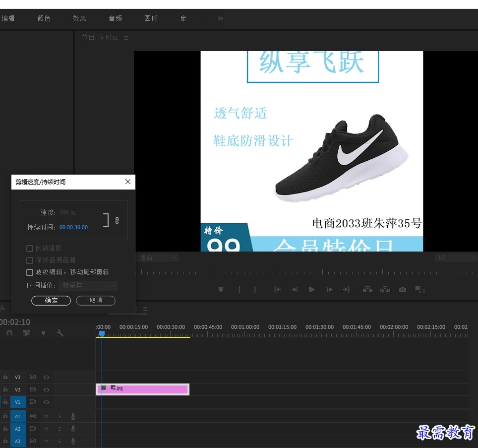Click the Mark Out button

pos(255,289)
